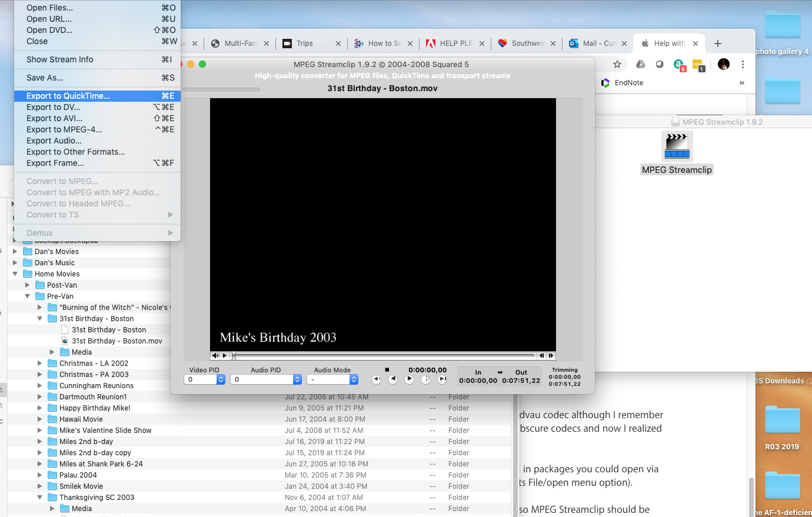Click the playback scrub bar track
The width and height of the screenshot is (812, 517).
385,355
